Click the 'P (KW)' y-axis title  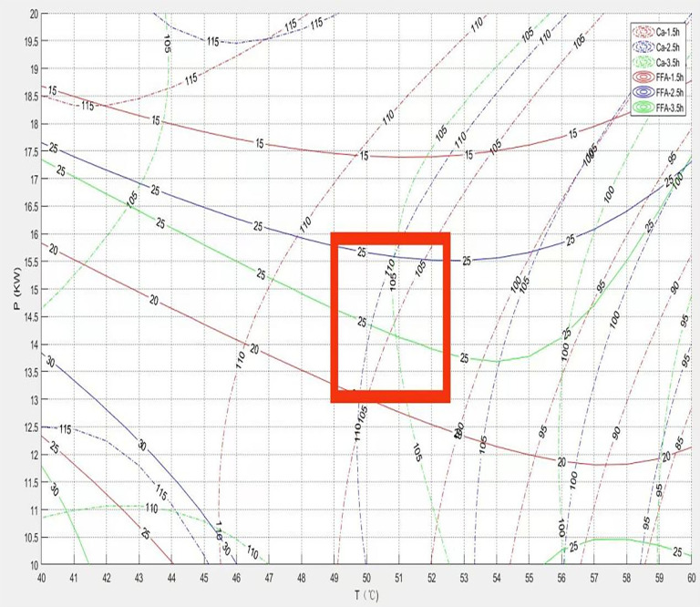click(x=17, y=288)
